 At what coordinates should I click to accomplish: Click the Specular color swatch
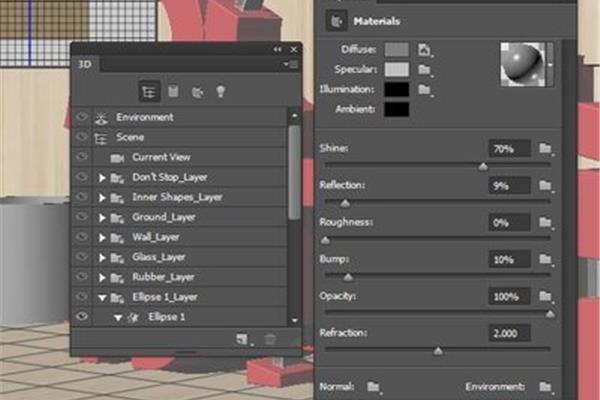(x=396, y=70)
